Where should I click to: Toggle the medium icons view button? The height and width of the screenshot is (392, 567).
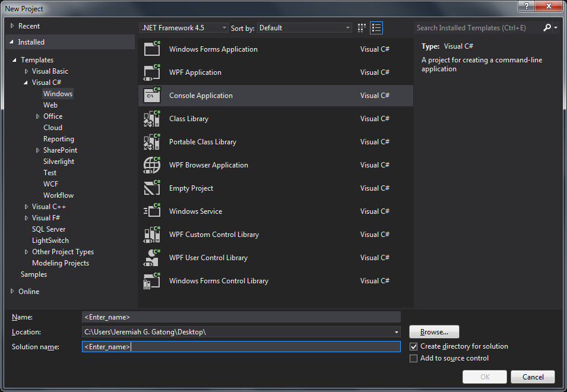point(361,27)
